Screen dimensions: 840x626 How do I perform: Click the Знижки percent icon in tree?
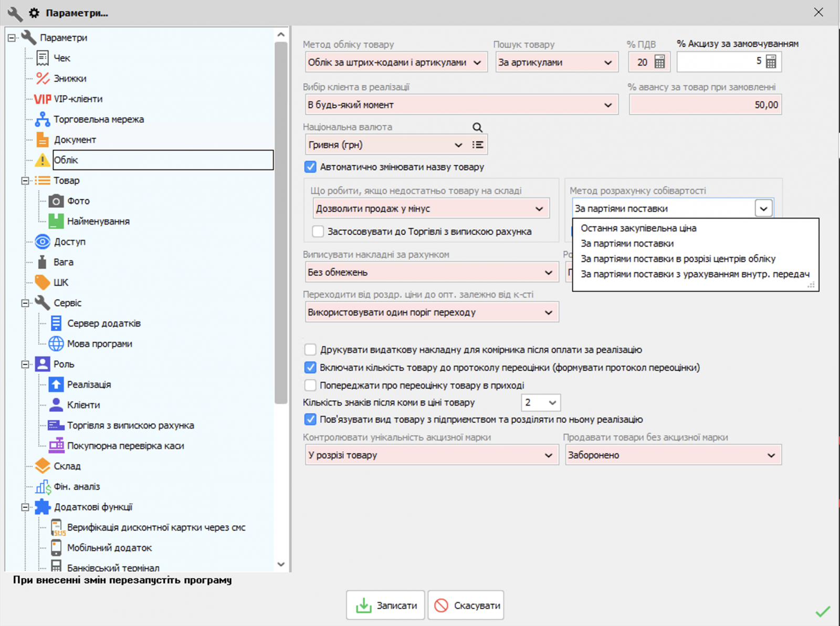tap(43, 78)
